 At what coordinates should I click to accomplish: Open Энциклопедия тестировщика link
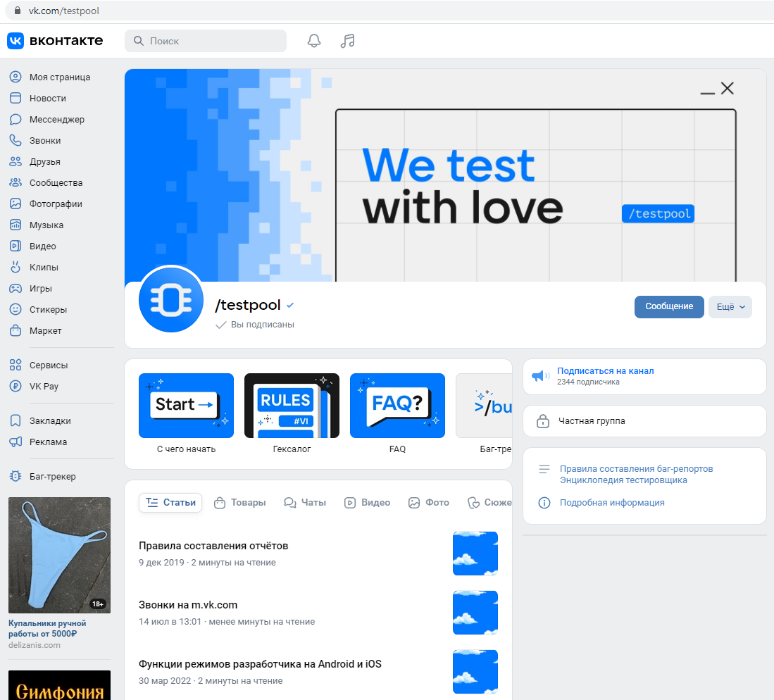[x=623, y=480]
